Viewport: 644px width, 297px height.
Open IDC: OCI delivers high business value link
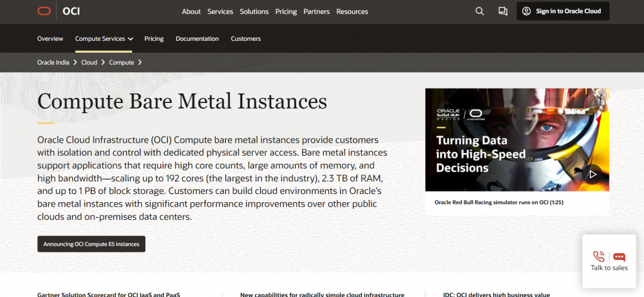[497, 294]
